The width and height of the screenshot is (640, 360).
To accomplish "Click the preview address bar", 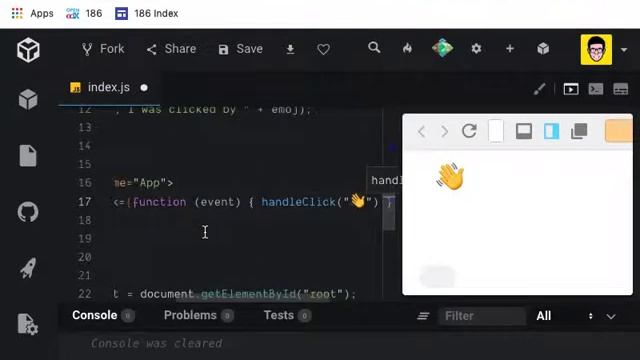I will (x=496, y=131).
